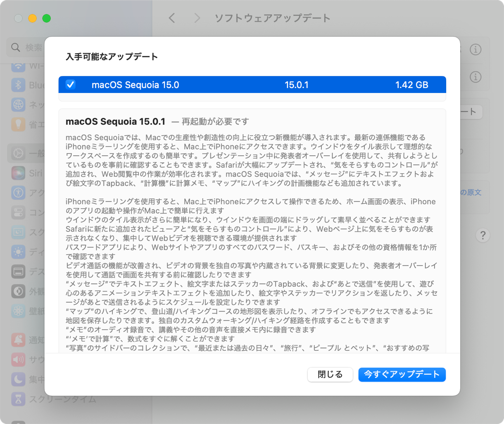This screenshot has height=424, width=504.
Task: Click the macOS Sequoia 15.0.1 release notes title
Action: [116, 121]
